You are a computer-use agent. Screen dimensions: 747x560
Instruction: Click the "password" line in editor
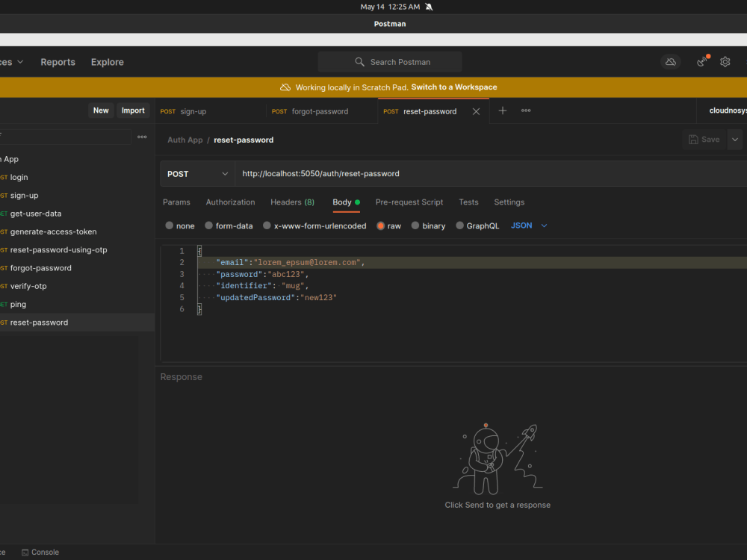(x=471, y=274)
